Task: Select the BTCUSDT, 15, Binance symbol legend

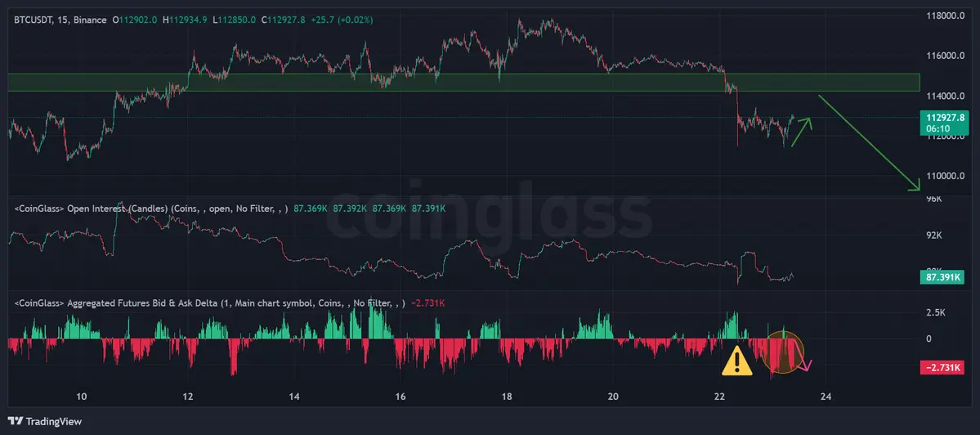Action: point(60,20)
